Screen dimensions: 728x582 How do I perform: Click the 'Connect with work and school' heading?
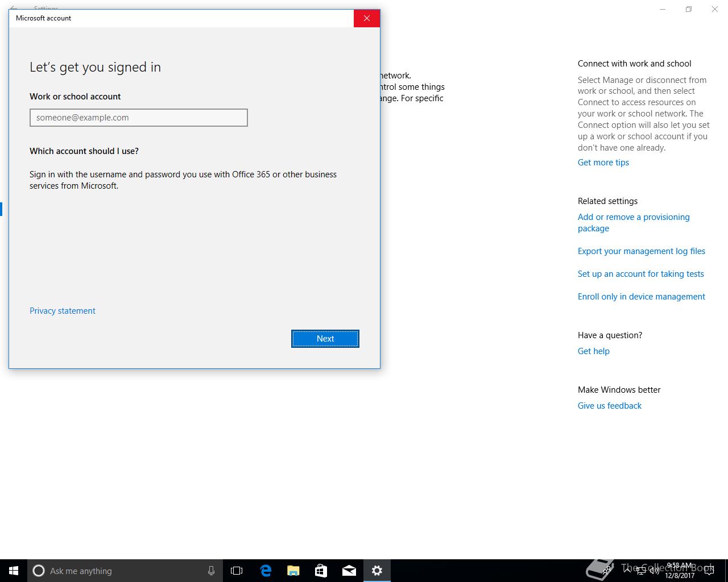tap(635, 64)
